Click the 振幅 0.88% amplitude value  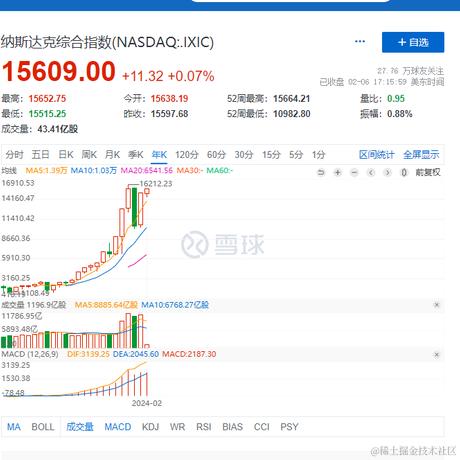[399, 114]
